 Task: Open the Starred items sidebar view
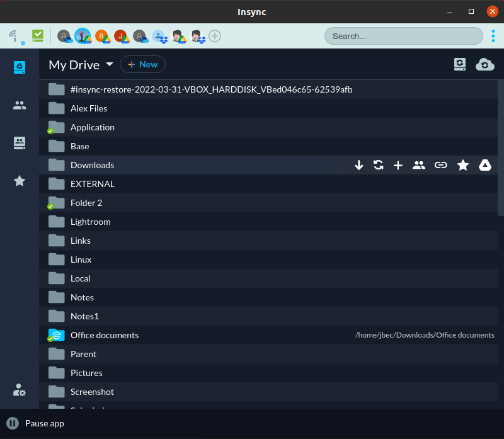click(x=20, y=181)
